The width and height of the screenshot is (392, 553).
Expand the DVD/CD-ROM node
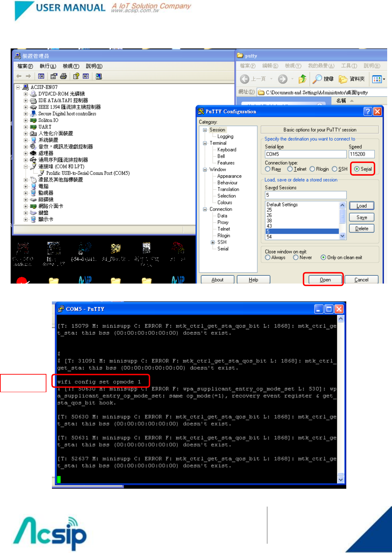click(25, 94)
